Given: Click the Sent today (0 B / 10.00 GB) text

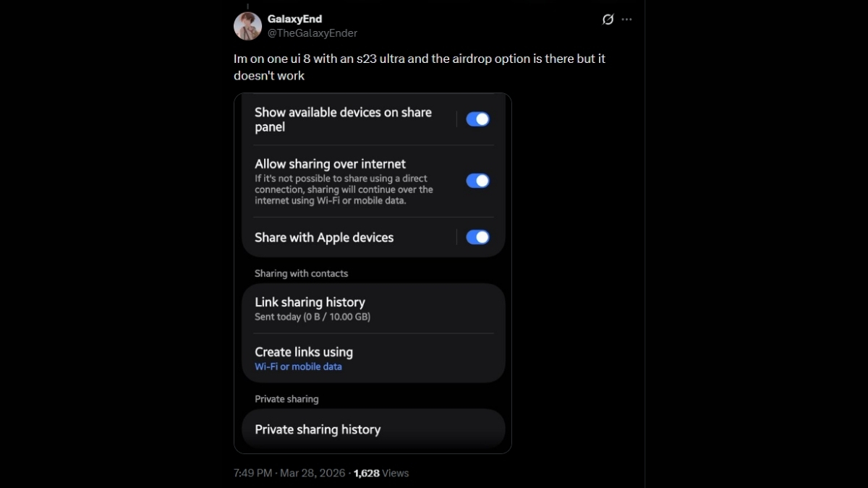Looking at the screenshot, I should 312,317.
